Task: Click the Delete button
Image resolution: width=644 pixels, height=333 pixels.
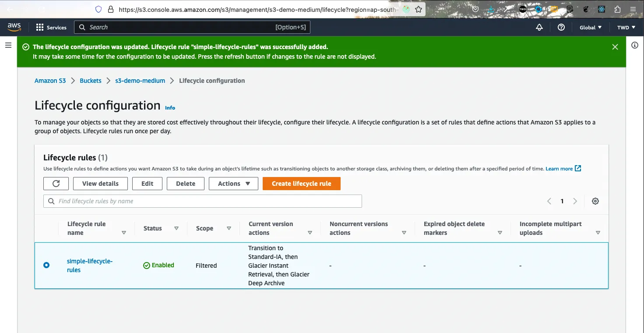Action: [x=186, y=184]
